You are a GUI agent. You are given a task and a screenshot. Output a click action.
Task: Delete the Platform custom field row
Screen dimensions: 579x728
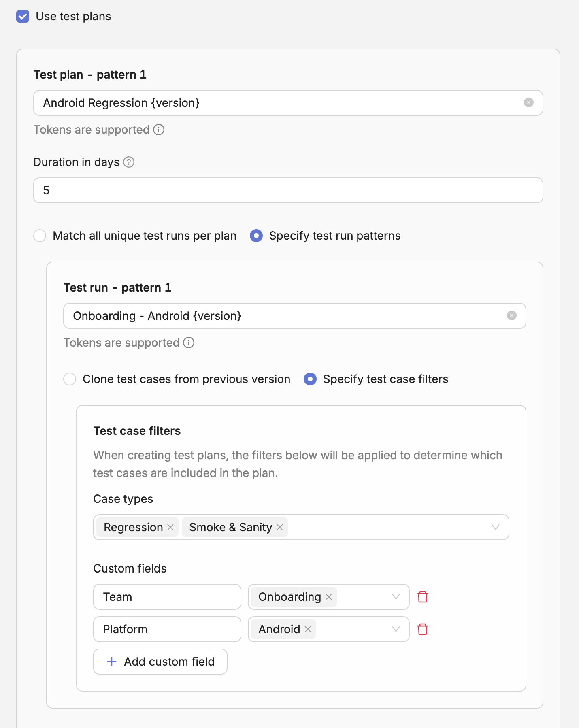423,629
